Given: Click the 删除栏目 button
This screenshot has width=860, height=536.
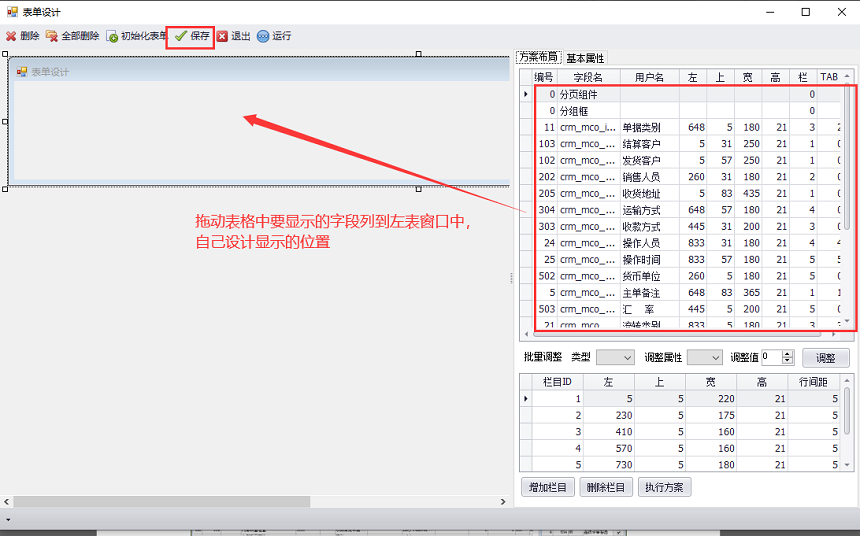Looking at the screenshot, I should tap(606, 487).
